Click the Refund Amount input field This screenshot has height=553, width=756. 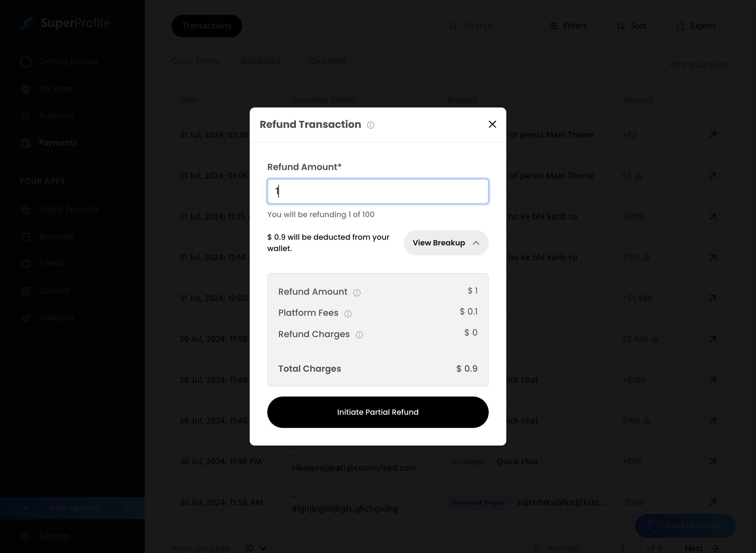pos(377,191)
